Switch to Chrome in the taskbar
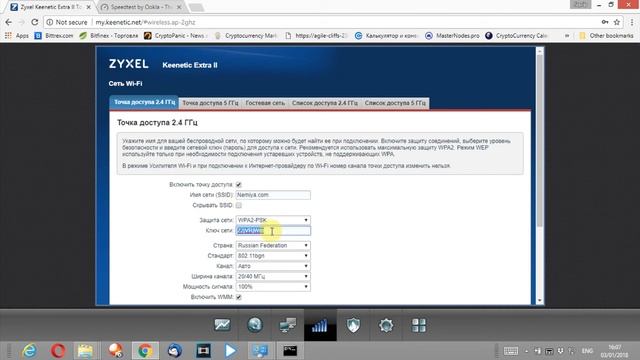640x360 pixels. coord(144,351)
